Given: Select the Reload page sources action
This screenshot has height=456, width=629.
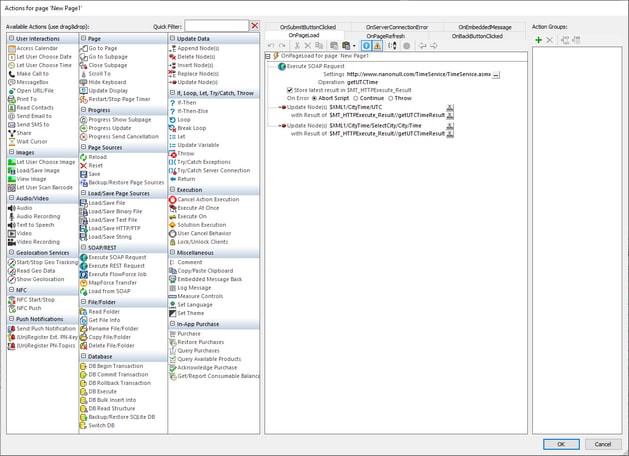Looking at the screenshot, I should pyautogui.click(x=93, y=157).
